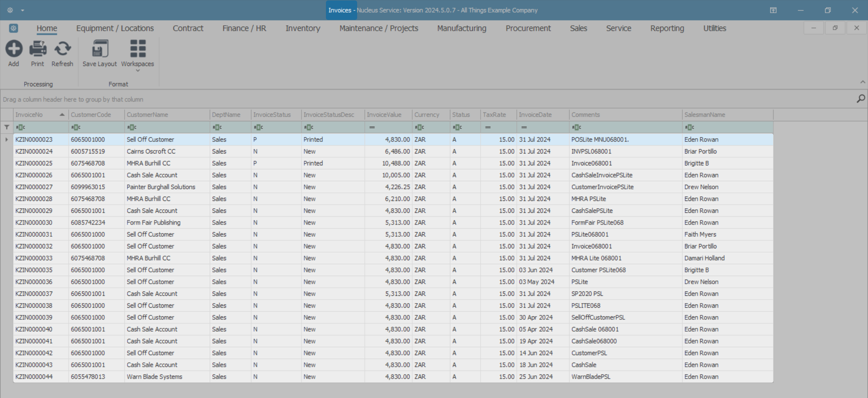868x398 pixels.
Task: Click the InvoiceValue filter equals operator
Action: 372,127
